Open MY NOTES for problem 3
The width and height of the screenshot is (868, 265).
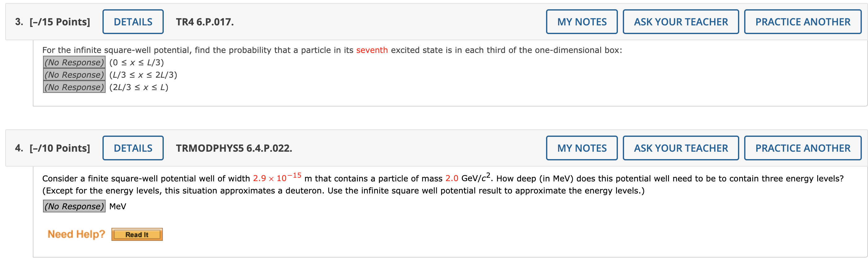(x=581, y=21)
